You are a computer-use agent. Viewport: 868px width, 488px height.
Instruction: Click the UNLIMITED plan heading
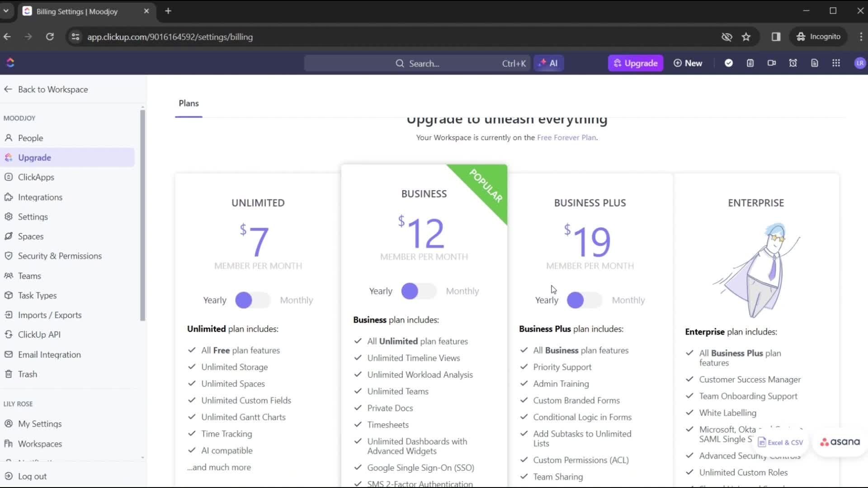[x=258, y=203]
